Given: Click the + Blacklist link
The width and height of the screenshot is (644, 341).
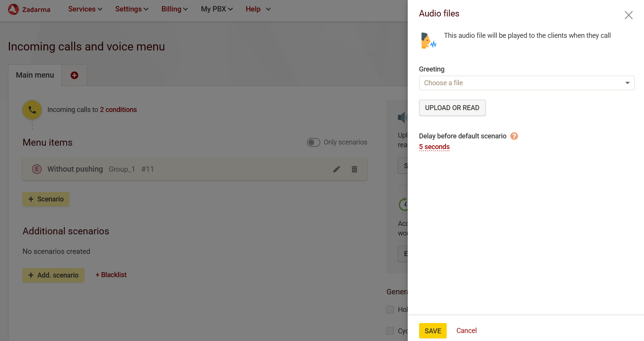Looking at the screenshot, I should point(111,275).
